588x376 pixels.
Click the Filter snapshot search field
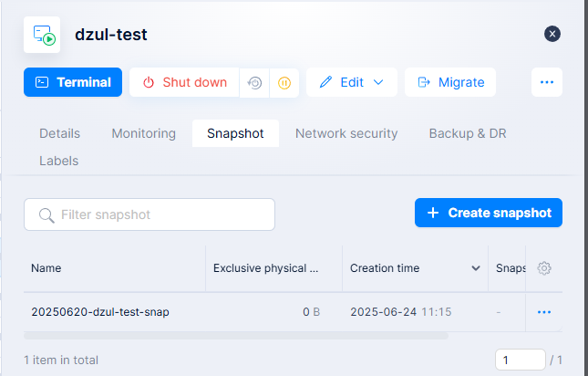pyautogui.click(x=150, y=214)
